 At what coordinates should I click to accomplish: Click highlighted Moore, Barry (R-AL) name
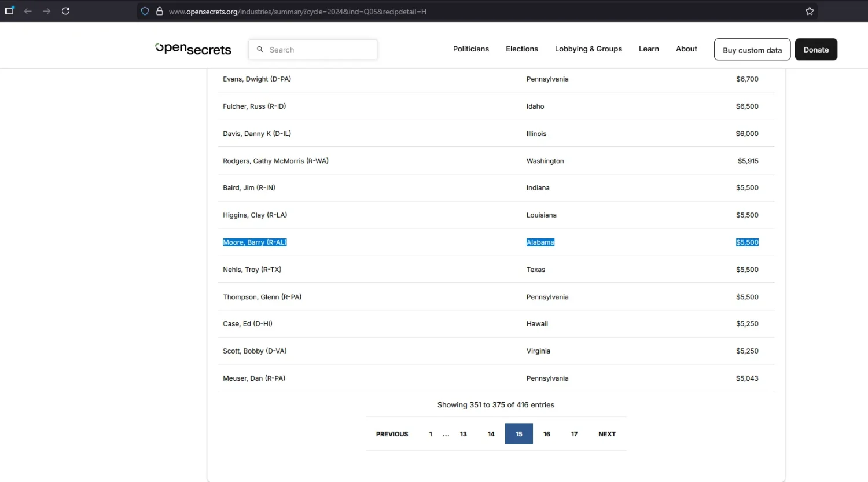coord(255,242)
